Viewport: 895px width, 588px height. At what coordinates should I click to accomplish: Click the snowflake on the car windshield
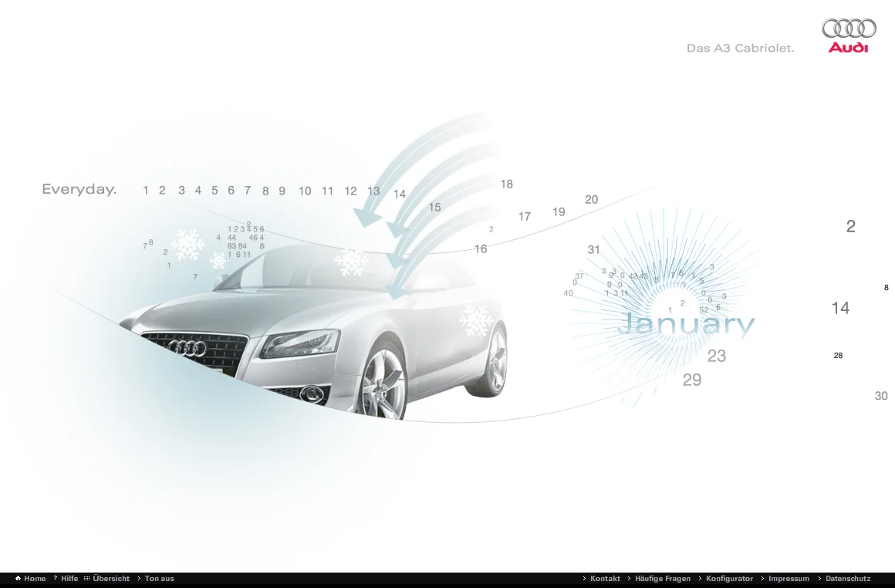coord(352,263)
